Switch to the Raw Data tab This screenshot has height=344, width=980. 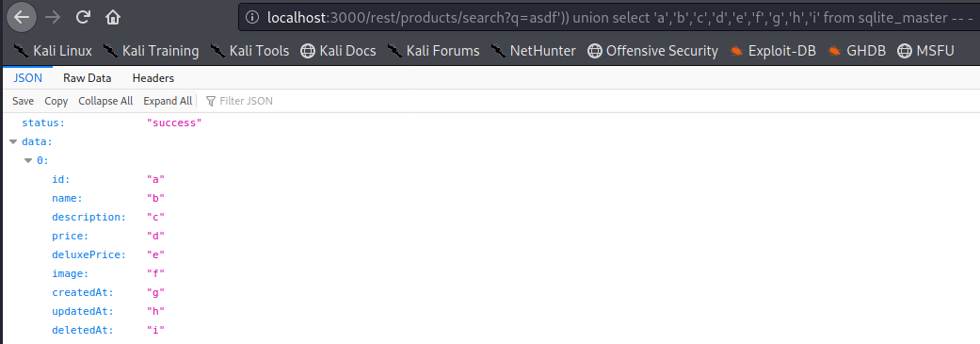pos(87,78)
